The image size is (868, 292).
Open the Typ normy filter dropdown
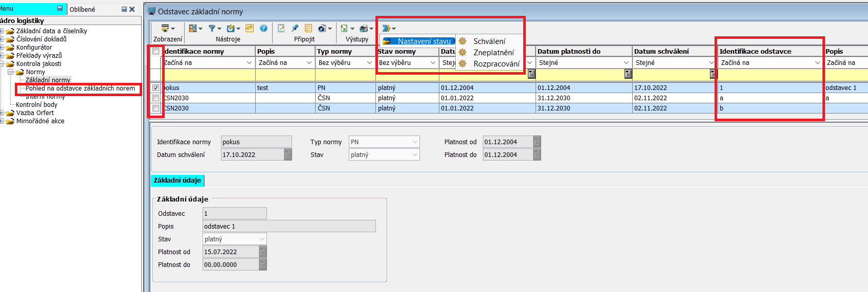point(369,63)
